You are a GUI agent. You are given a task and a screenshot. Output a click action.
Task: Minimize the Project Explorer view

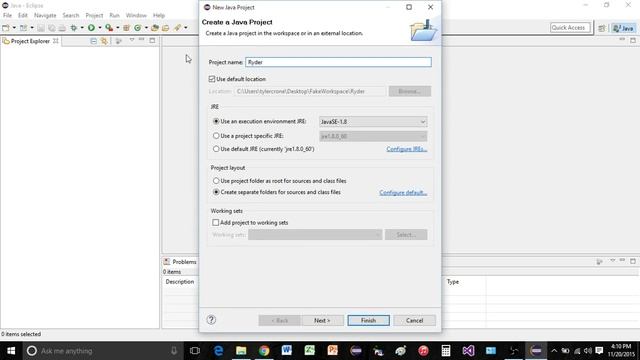coord(142,40)
